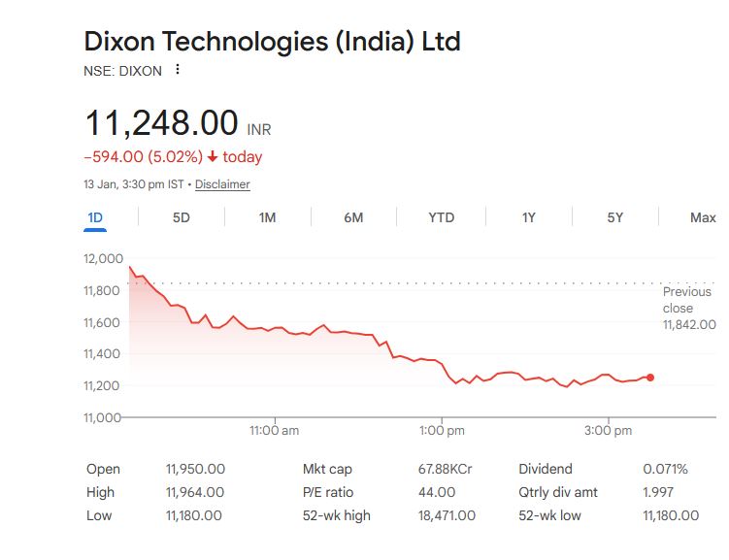Click the 11,248.00 current price

point(161,123)
